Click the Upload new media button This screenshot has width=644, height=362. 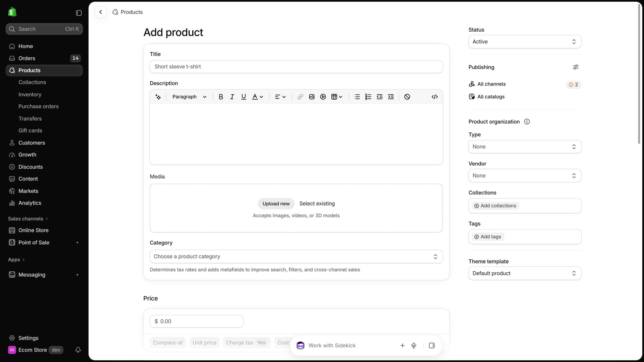click(276, 204)
